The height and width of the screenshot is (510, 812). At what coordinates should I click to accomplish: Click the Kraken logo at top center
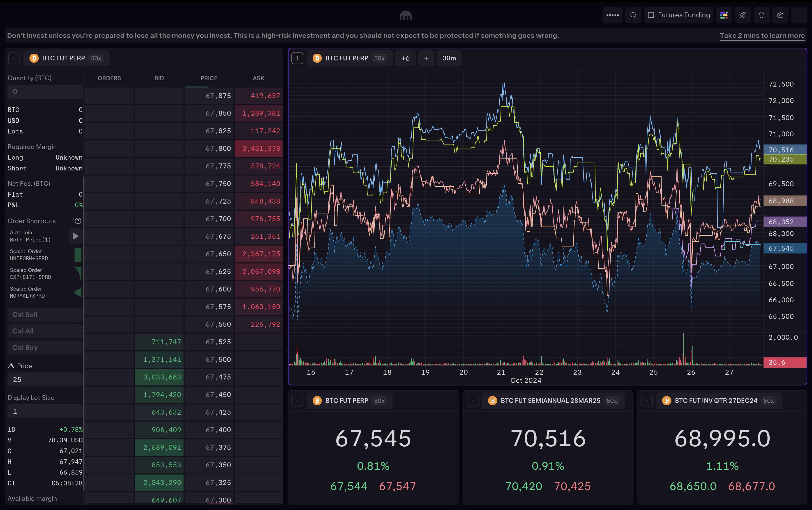(x=406, y=16)
